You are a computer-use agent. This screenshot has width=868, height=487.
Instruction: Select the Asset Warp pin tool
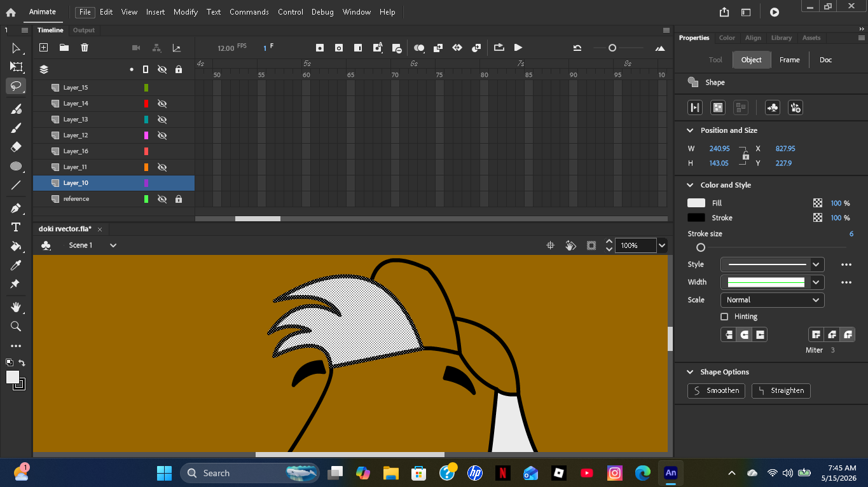point(16,284)
